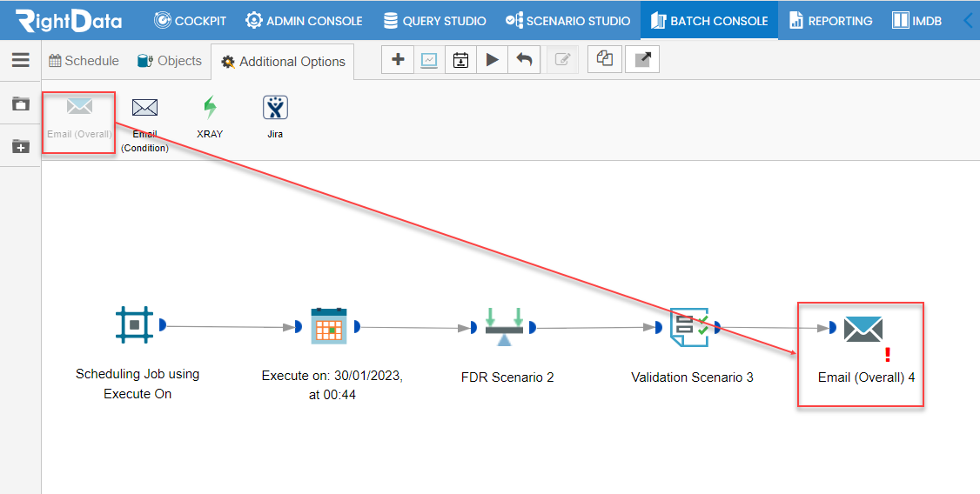Open the Query Studio menu
The height and width of the screenshot is (494, 980).
(x=434, y=21)
